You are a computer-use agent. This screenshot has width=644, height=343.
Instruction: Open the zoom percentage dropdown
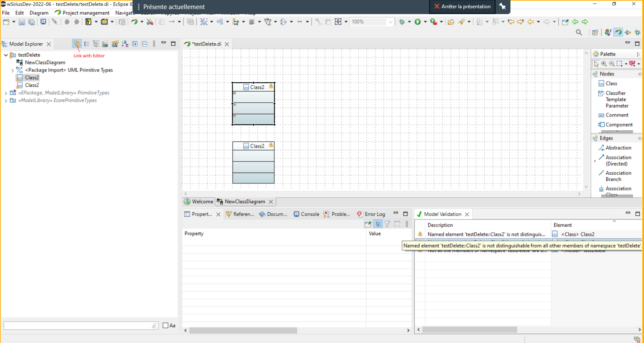point(390,22)
